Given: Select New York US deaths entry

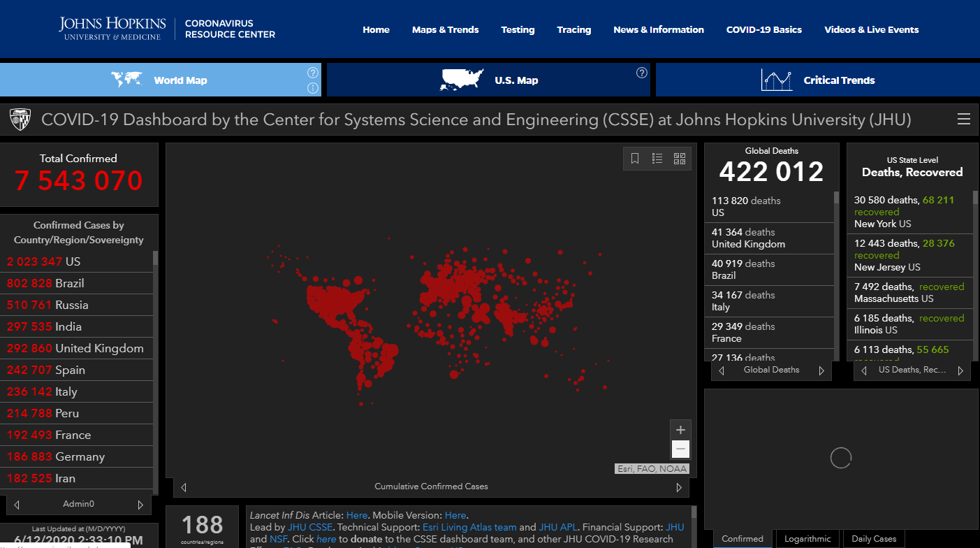Looking at the screenshot, I should point(910,212).
